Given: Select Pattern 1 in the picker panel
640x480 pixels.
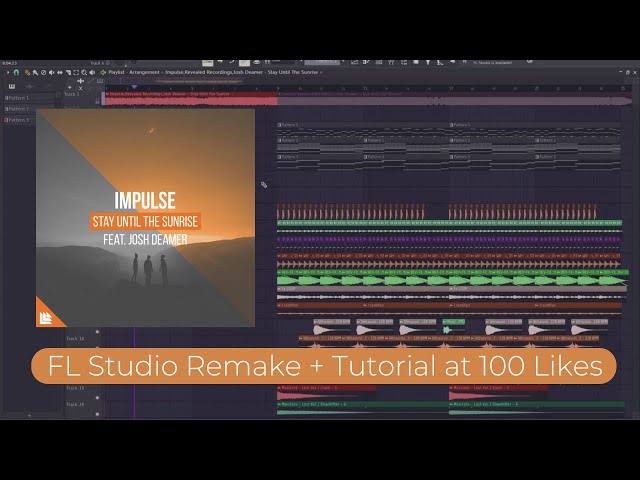Looking at the screenshot, I should pos(29,98).
